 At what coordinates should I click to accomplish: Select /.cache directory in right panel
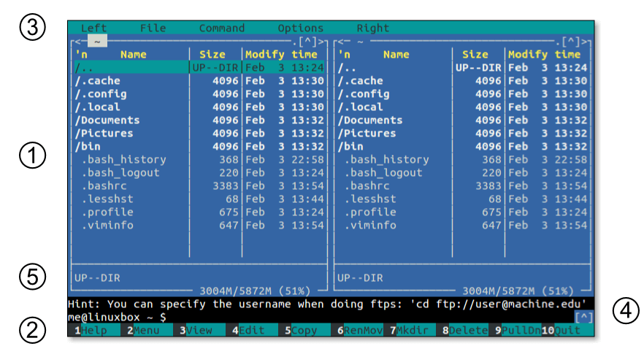pyautogui.click(x=462, y=80)
